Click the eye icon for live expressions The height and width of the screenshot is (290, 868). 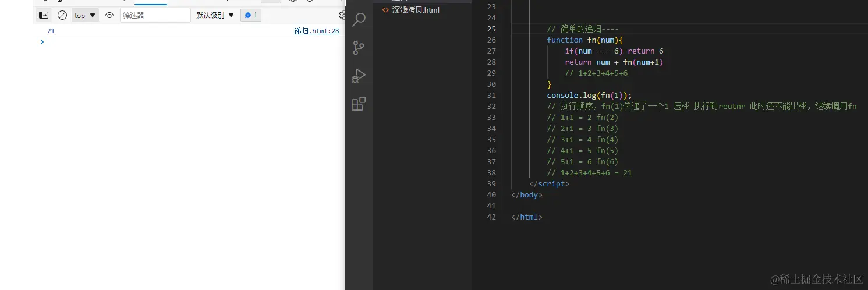(x=109, y=16)
